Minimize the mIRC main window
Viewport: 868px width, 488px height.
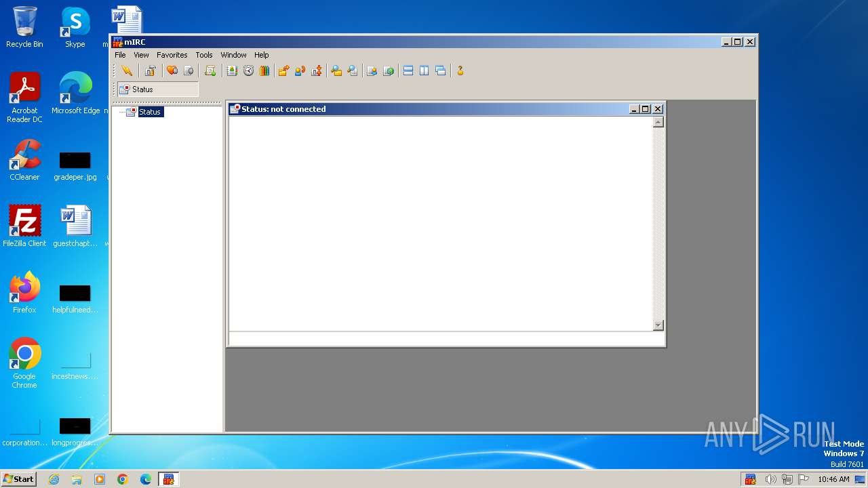[727, 42]
